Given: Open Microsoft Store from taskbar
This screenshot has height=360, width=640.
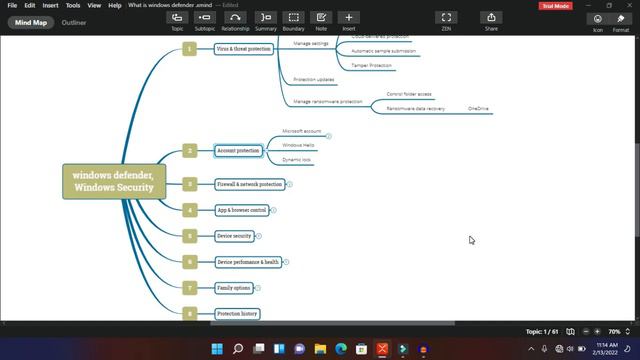Looking at the screenshot, I should [361, 349].
